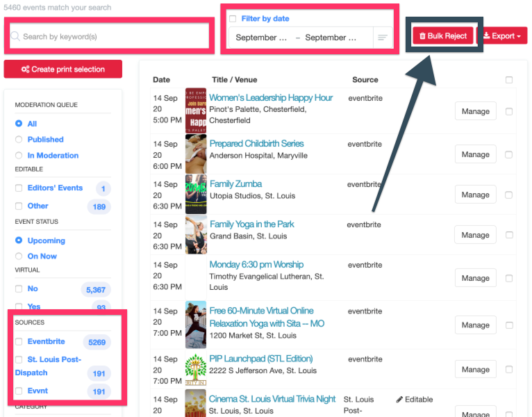Click the Family Zumba thumbnail
This screenshot has width=532, height=417.
[196, 194]
